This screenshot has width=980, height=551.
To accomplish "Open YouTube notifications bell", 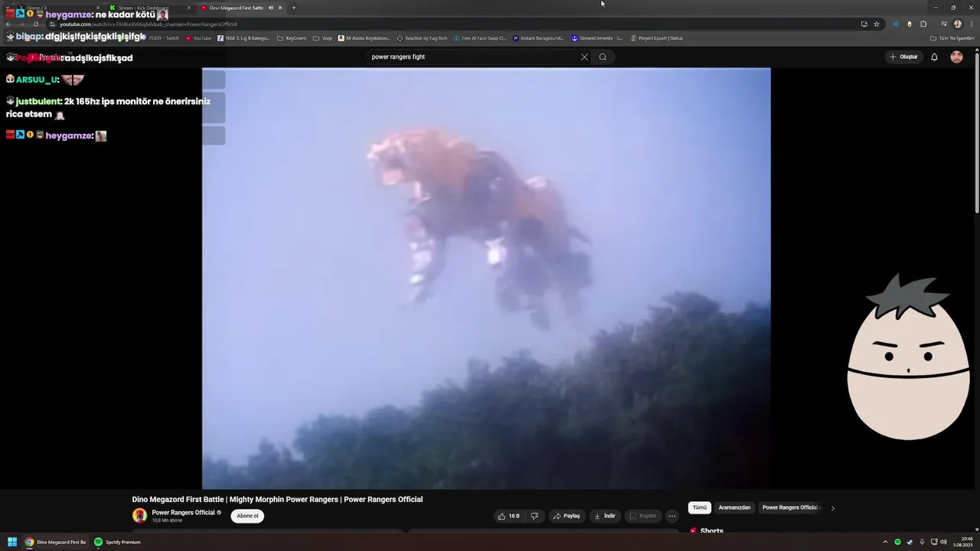I will [934, 57].
